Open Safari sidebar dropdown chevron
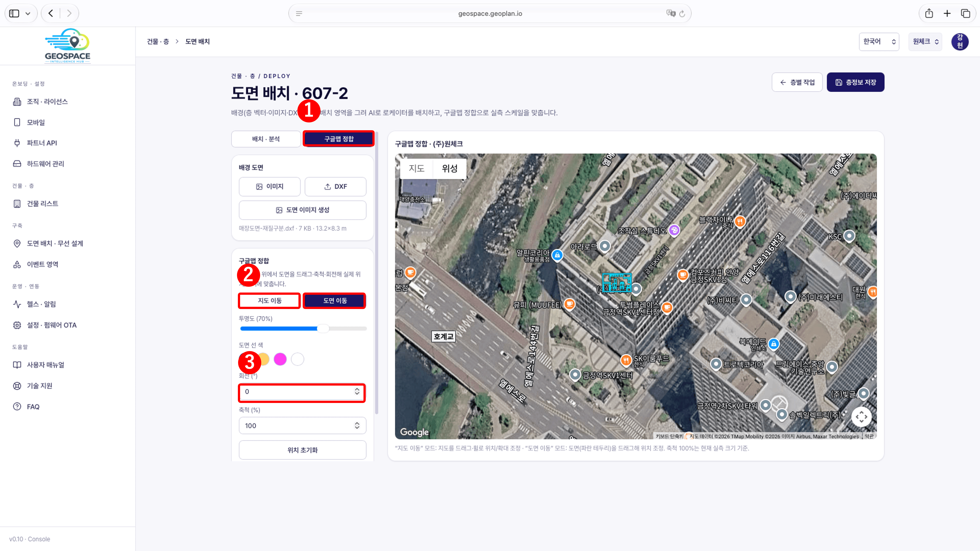Screen dimensions: 980x551 (28, 13)
